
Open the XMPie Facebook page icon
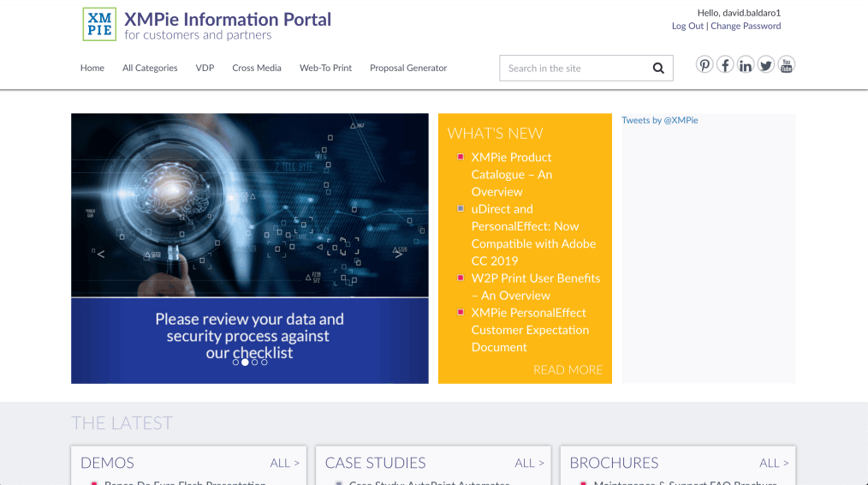tap(725, 65)
